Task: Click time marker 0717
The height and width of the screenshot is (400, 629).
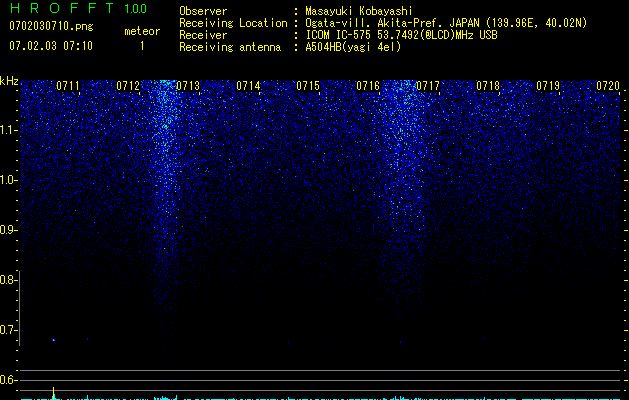Action: click(x=428, y=86)
